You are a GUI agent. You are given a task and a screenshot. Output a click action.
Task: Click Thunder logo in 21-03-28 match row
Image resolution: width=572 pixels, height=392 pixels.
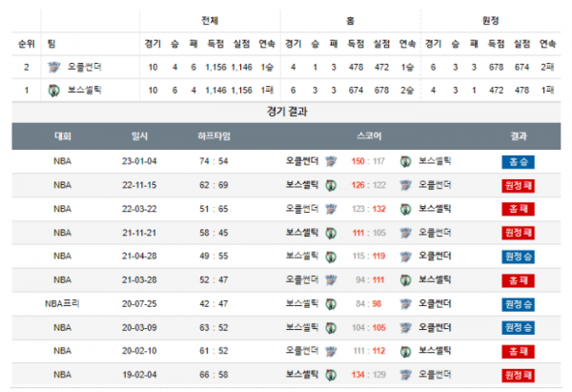[x=331, y=280]
